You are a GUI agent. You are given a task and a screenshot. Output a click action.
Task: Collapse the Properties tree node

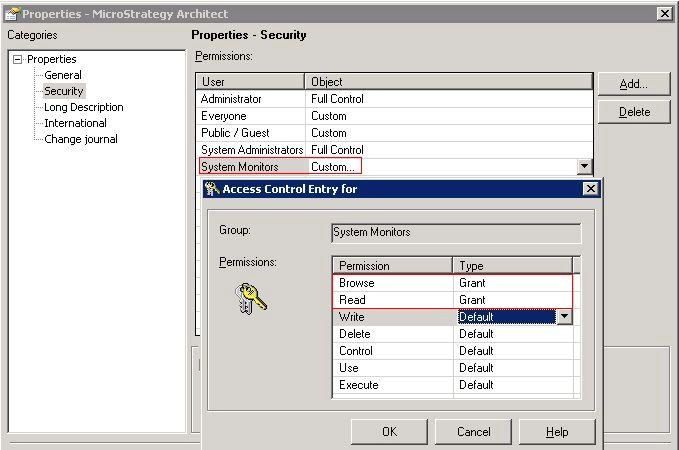17,59
